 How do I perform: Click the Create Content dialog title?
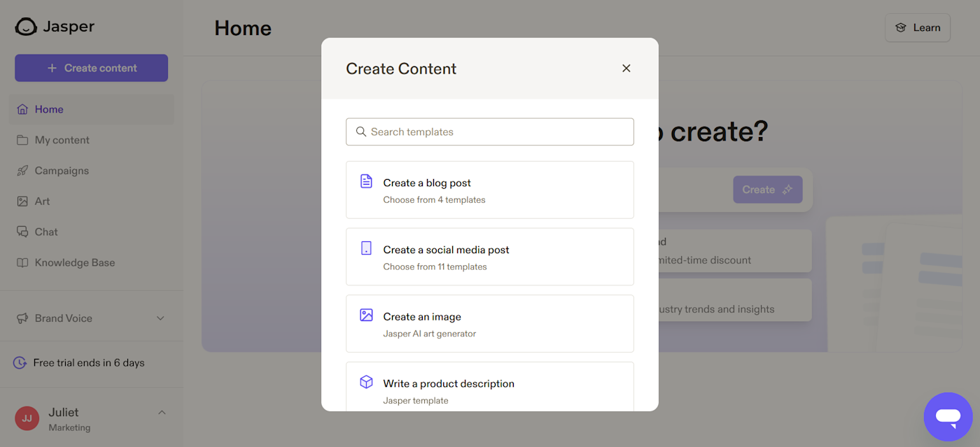pos(401,69)
